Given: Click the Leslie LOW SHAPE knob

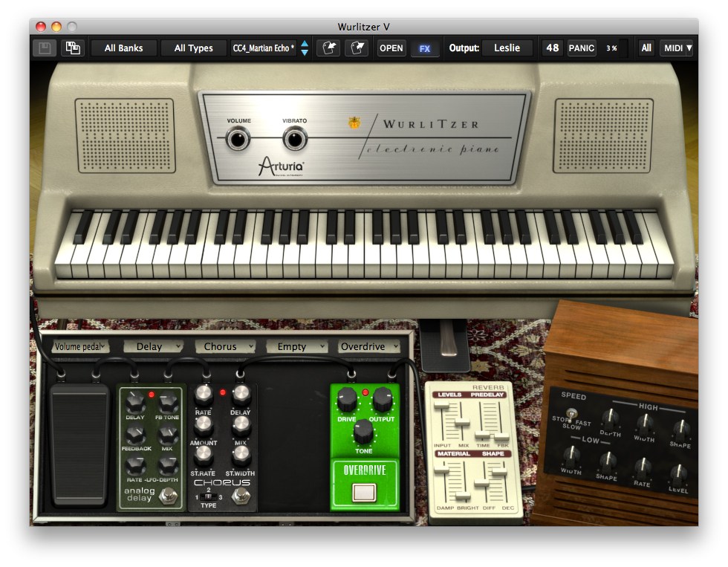Looking at the screenshot, I should coord(607,462).
